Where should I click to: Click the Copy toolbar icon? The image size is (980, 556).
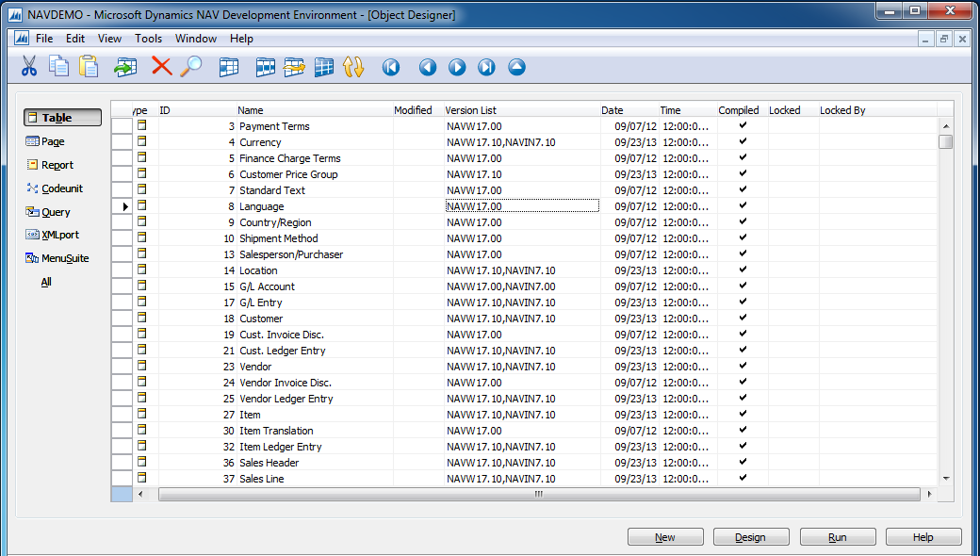tap(57, 67)
